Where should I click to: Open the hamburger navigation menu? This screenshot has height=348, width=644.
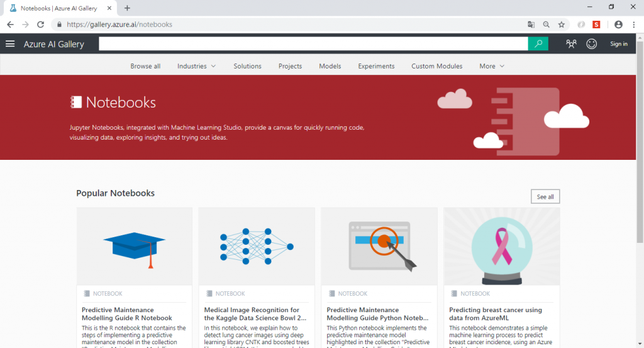click(x=10, y=43)
